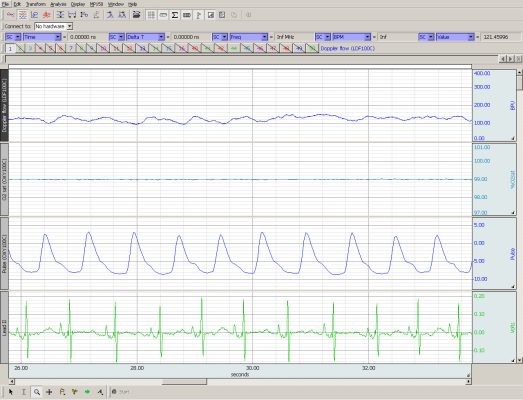
Task: Open the SC channel selector before Delta T
Action: click(x=117, y=37)
